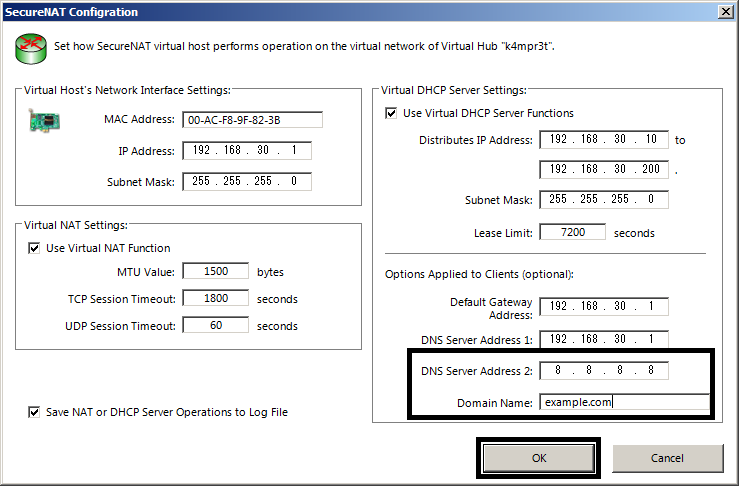Click the Default Gateway Address field
This screenshot has width=739, height=486.
(x=604, y=306)
